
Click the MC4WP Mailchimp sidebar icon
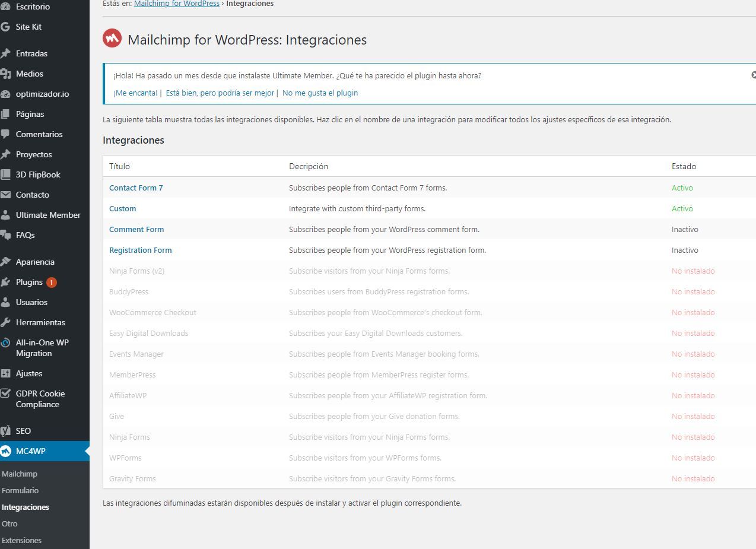point(5,451)
